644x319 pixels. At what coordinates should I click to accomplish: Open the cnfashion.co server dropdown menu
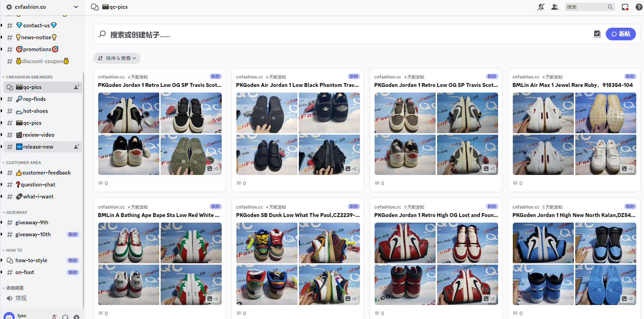click(76, 7)
